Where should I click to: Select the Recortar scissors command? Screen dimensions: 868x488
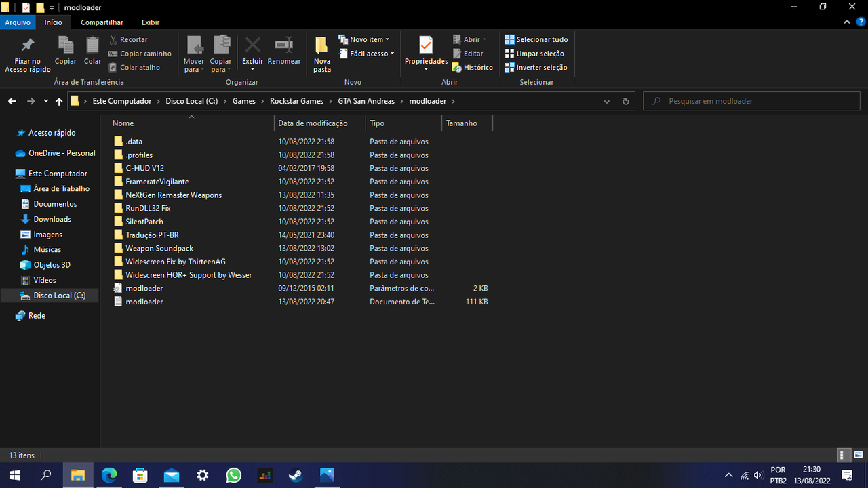[128, 39]
